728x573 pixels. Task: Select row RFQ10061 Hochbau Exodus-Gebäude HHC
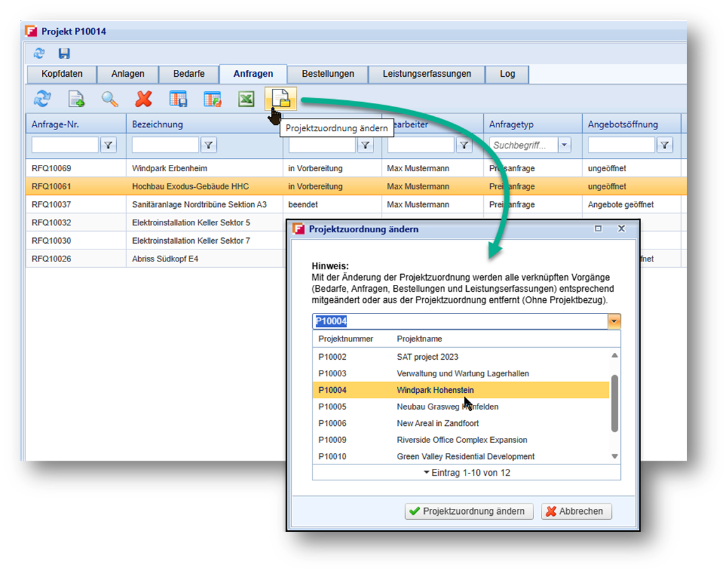(x=356, y=187)
